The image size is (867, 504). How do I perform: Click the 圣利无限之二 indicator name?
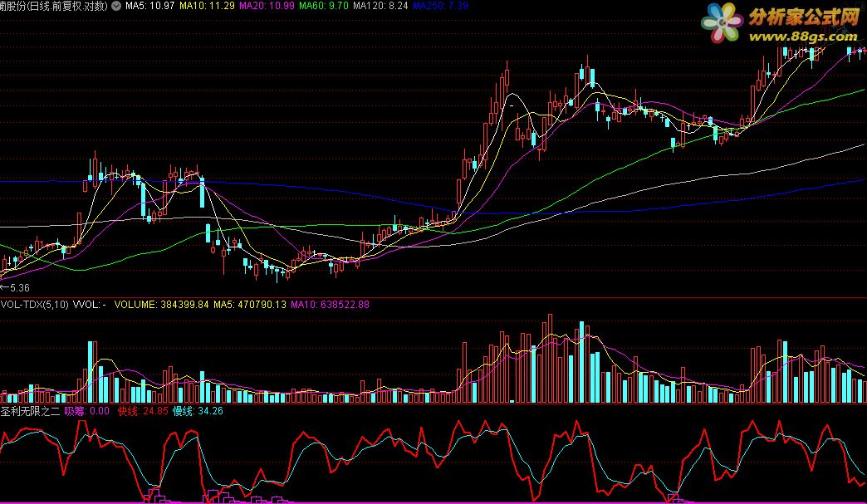[x=31, y=411]
